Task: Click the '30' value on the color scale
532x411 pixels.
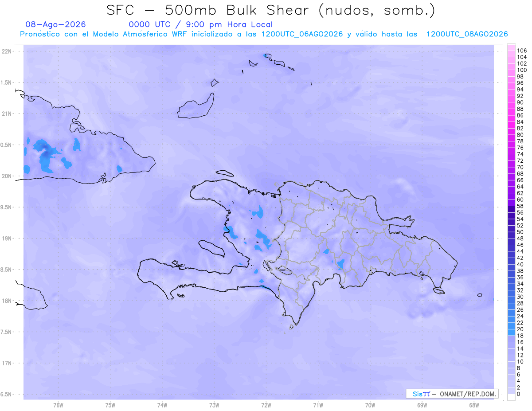Action: pyautogui.click(x=520, y=297)
